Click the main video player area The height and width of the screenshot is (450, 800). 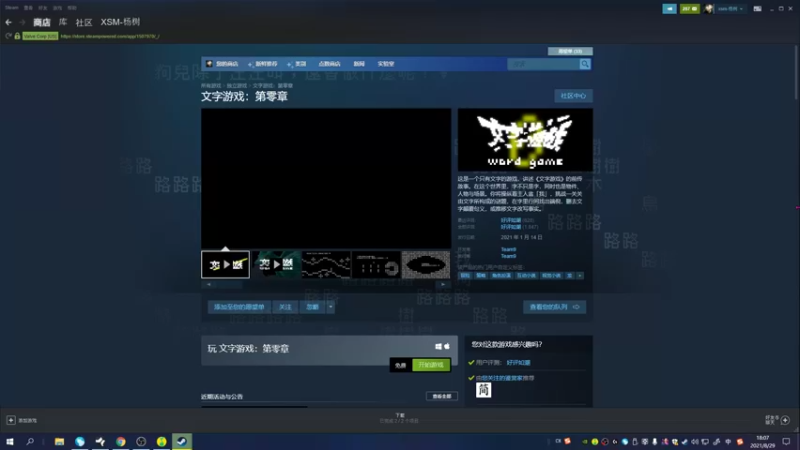[326, 178]
